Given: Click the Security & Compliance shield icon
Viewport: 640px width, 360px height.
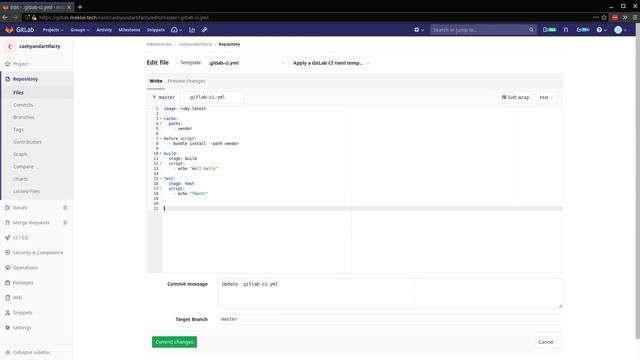Looking at the screenshot, I should click(x=7, y=253).
